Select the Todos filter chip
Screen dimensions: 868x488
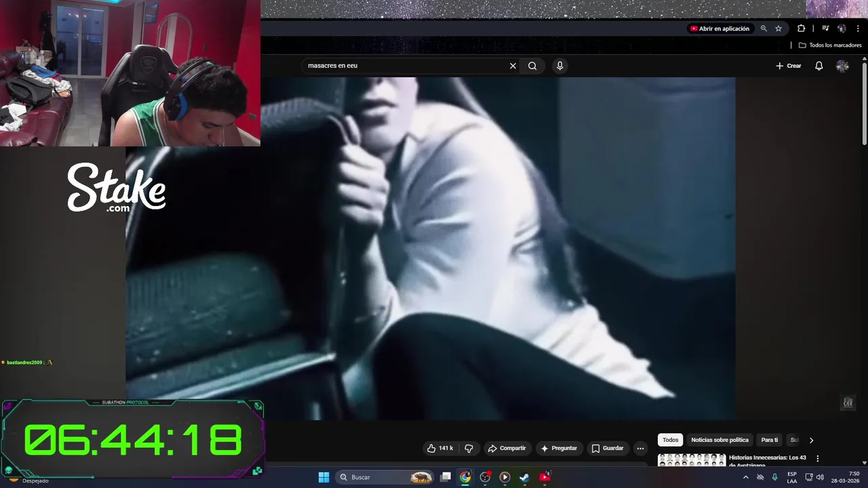(671, 440)
